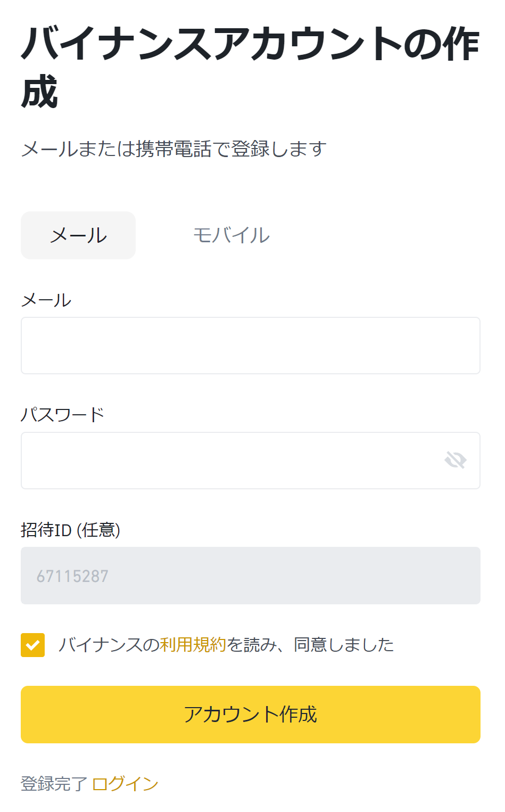Click the メールまたは携帯電話で登録します subtitle
Screen dimensions: 505x812
174,149
